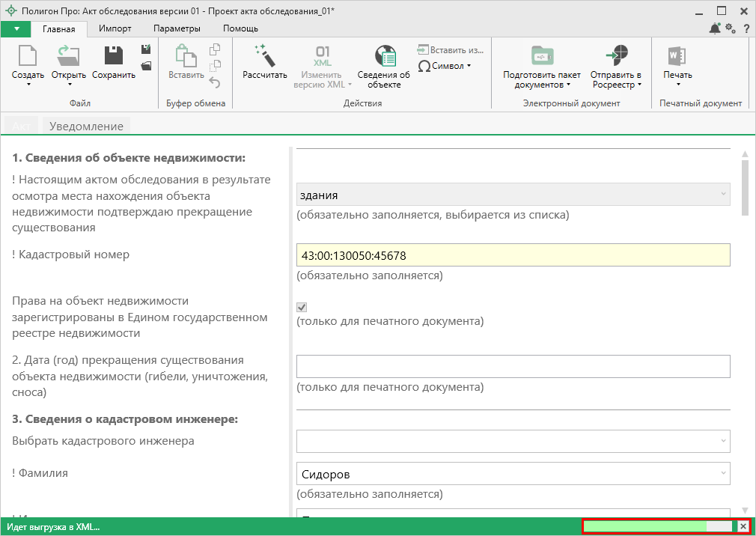Click Подготовить пакет документов folder icon
The image size is (756, 536).
click(x=541, y=57)
